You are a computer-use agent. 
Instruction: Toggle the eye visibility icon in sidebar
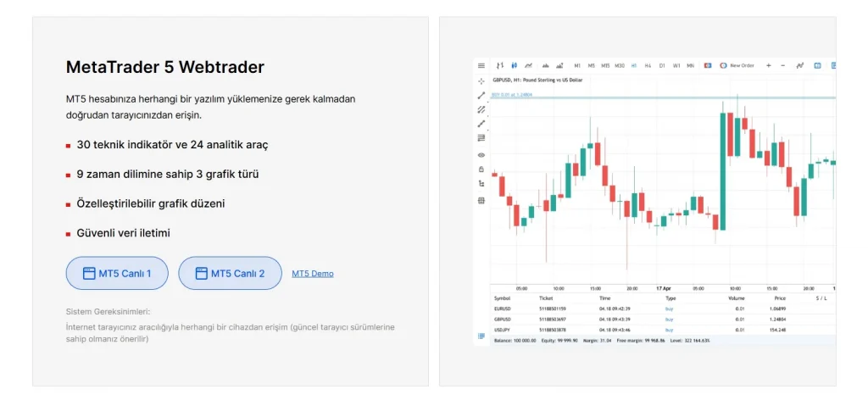481,155
